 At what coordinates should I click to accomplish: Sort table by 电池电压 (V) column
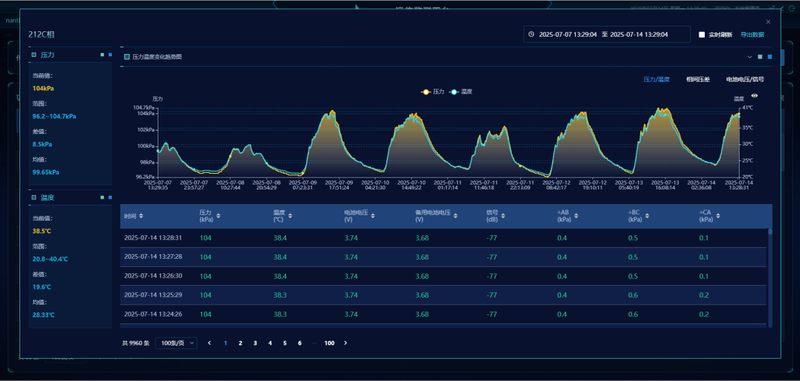click(x=372, y=216)
